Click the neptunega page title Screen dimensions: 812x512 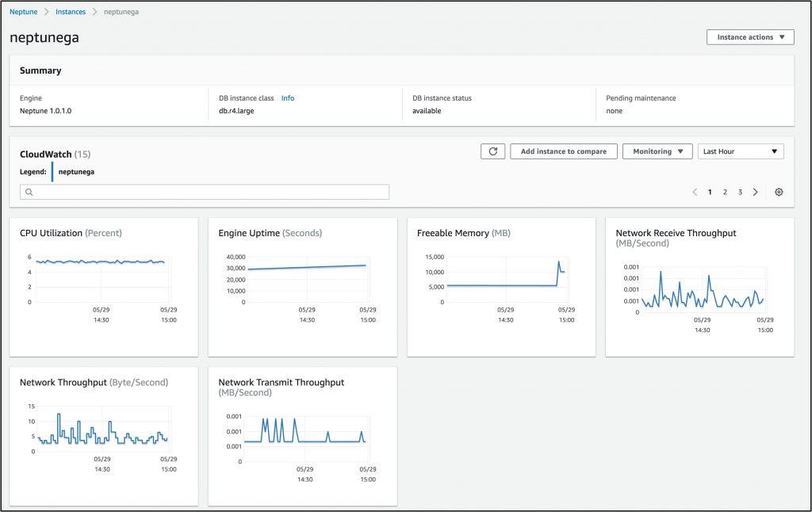pyautogui.click(x=44, y=37)
